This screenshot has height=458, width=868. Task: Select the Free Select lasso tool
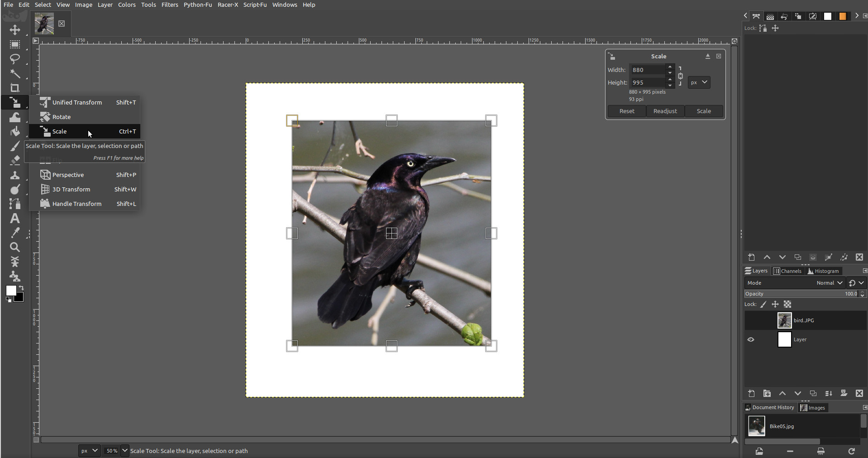[x=15, y=59]
